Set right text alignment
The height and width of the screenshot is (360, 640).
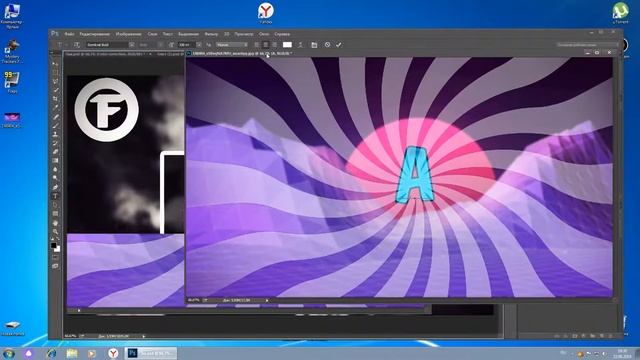[274, 45]
